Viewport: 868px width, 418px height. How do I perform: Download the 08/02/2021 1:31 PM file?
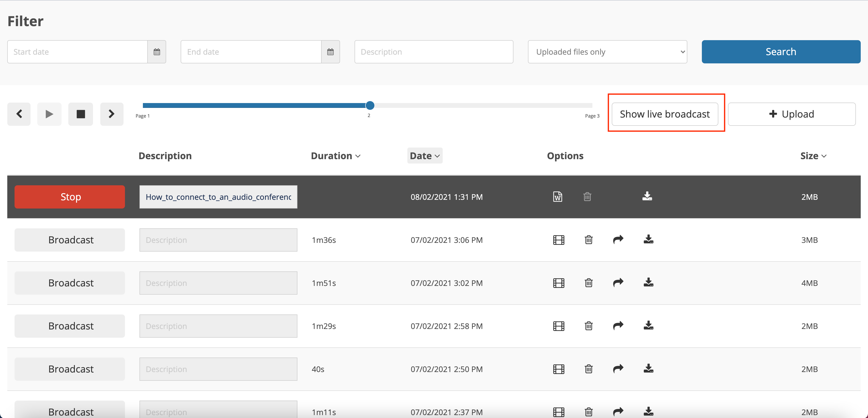point(647,196)
